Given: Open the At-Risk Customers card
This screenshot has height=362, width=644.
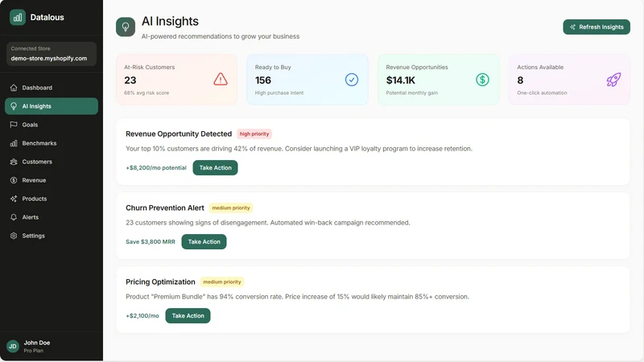Looking at the screenshot, I should pos(176,80).
